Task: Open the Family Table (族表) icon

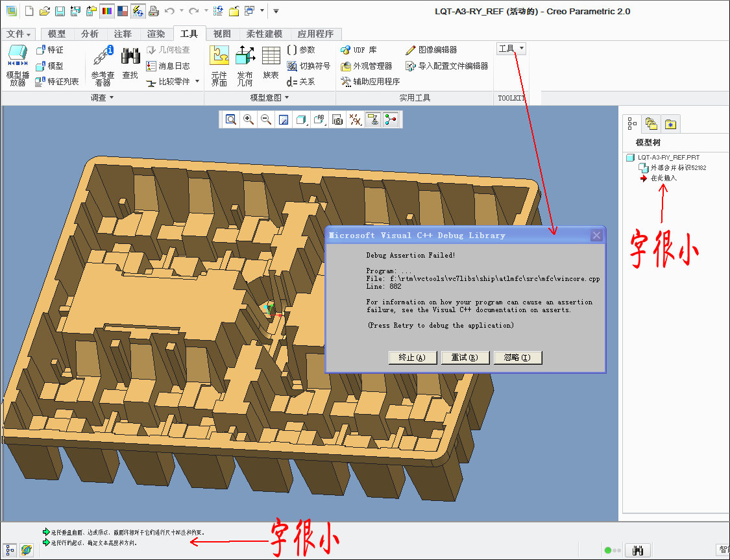Action: pyautogui.click(x=271, y=64)
